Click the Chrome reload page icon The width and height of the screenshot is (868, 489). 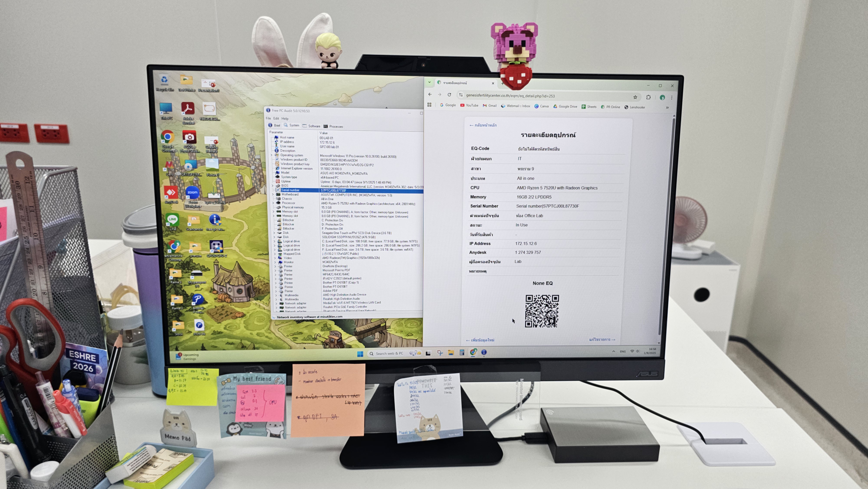(449, 95)
